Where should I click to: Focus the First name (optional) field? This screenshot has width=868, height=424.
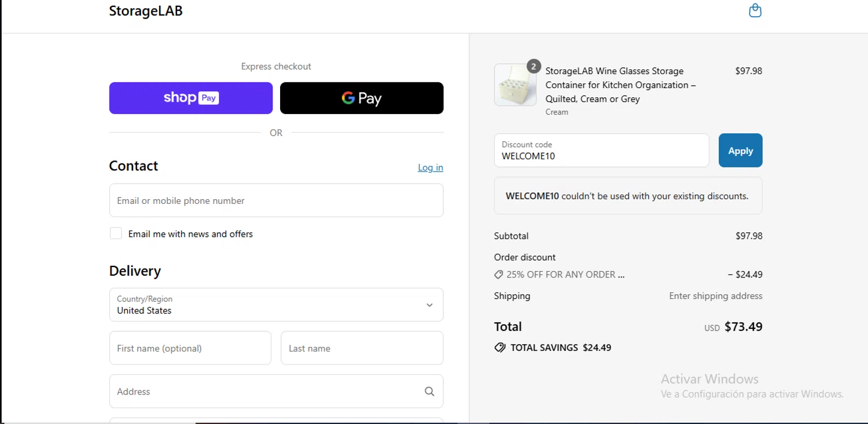point(190,348)
